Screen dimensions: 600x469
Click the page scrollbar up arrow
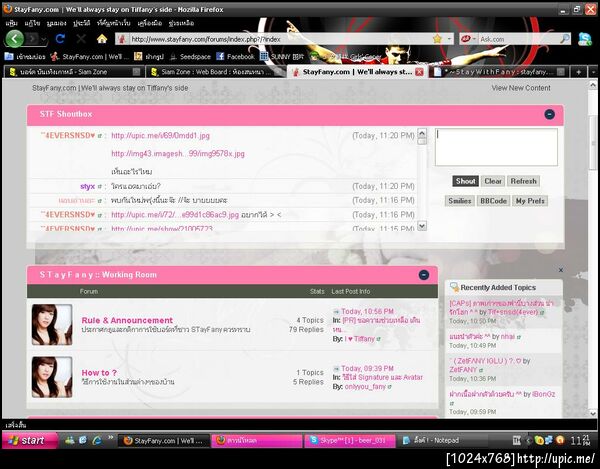593,85
